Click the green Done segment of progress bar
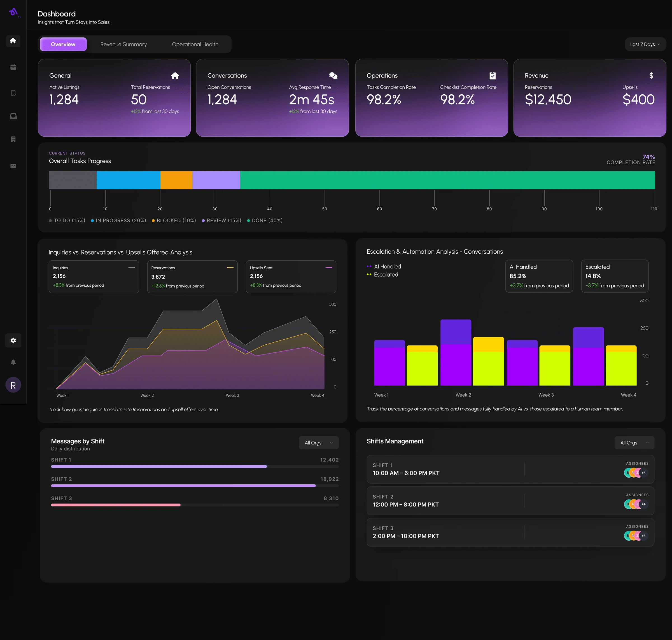 (x=447, y=180)
